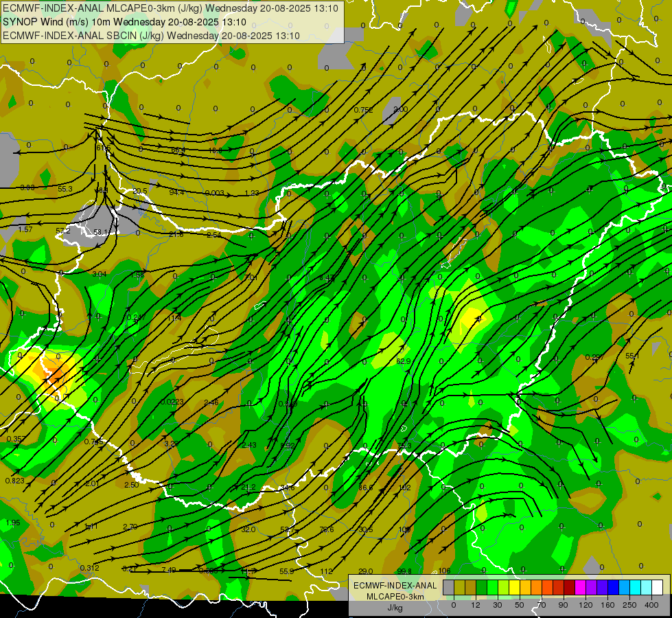
Task: Select the dark green legend swatch
Action: 482,588
